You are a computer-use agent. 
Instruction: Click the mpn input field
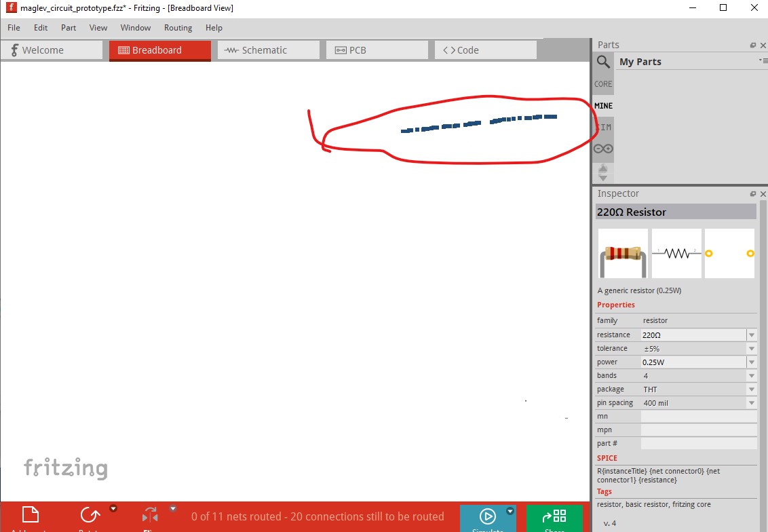pyautogui.click(x=699, y=430)
